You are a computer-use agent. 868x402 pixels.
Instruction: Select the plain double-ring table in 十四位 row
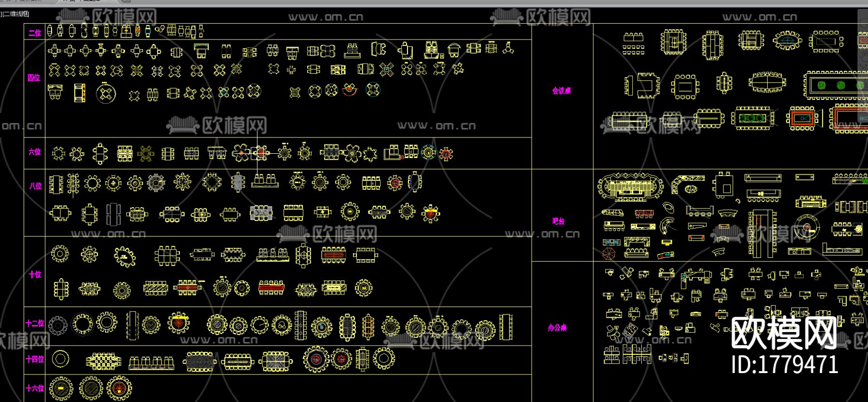60,359
